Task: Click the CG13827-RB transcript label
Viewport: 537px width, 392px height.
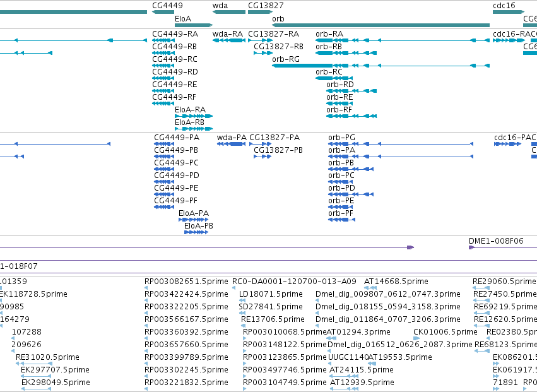Action: (279, 47)
